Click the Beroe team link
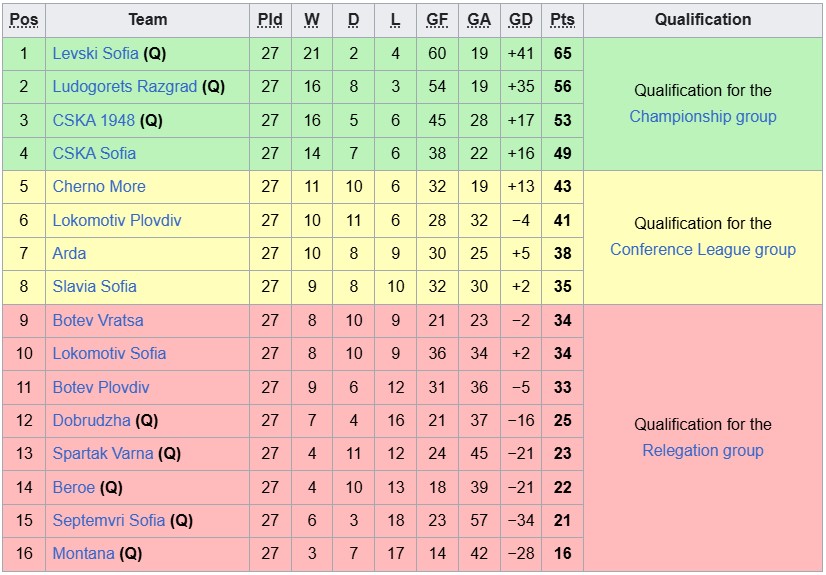 (x=74, y=487)
